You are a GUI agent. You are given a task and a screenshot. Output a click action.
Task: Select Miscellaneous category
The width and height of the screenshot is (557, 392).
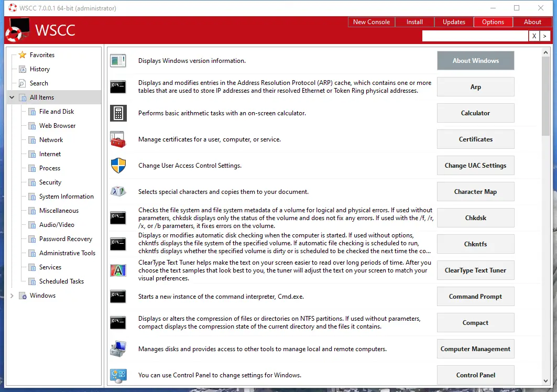(x=59, y=211)
